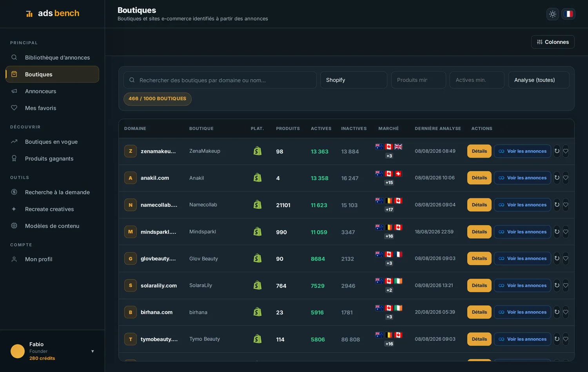Screen dimensions: 588x372
Task: Favorite the zenamakeup boutique heart
Action: (566, 151)
